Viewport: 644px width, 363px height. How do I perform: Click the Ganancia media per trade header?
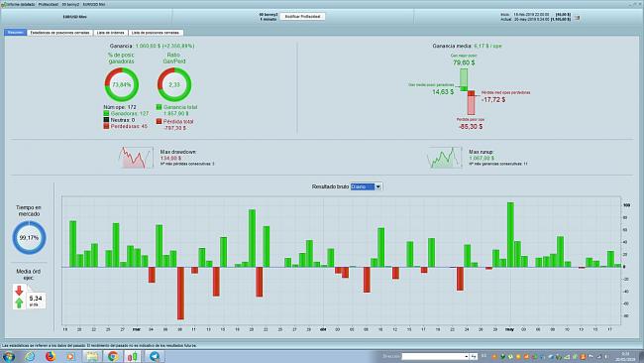467,46
